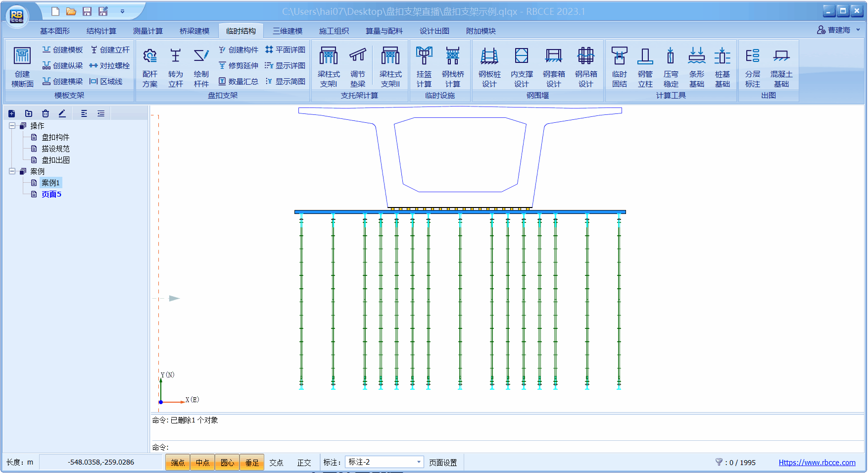This screenshot has height=473, width=868.
Task: Click the delete trash icon in tree panel
Action: coord(46,113)
